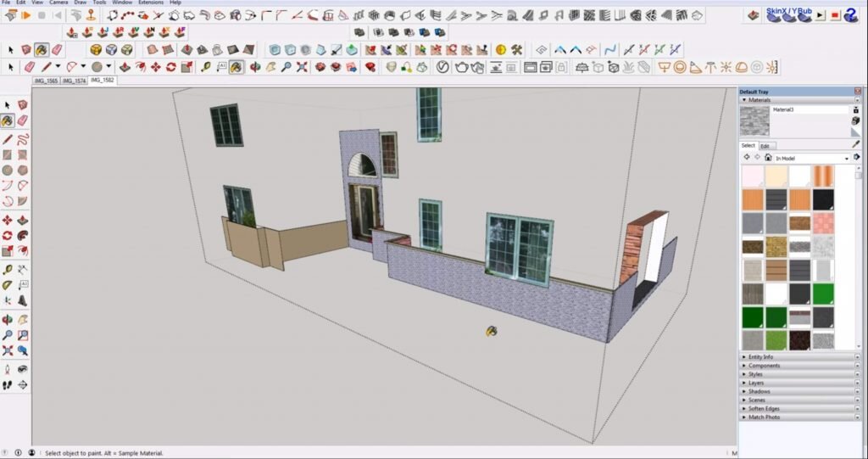Click the gold coin toolbar icon
868x459 pixels.
[x=501, y=50]
